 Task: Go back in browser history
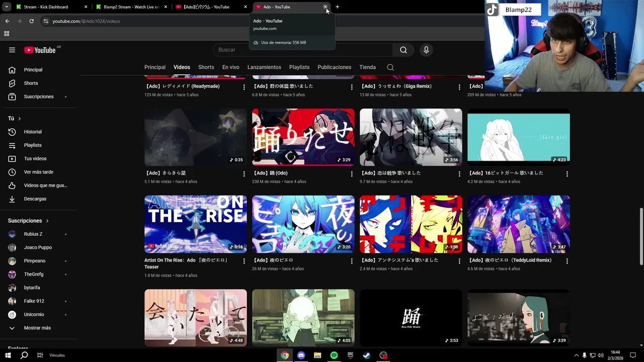[7, 21]
